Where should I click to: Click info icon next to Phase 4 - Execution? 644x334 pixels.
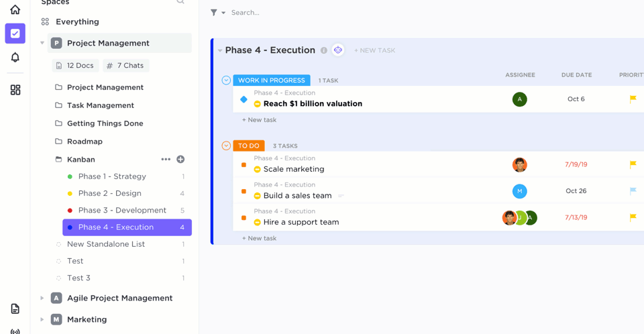click(324, 50)
